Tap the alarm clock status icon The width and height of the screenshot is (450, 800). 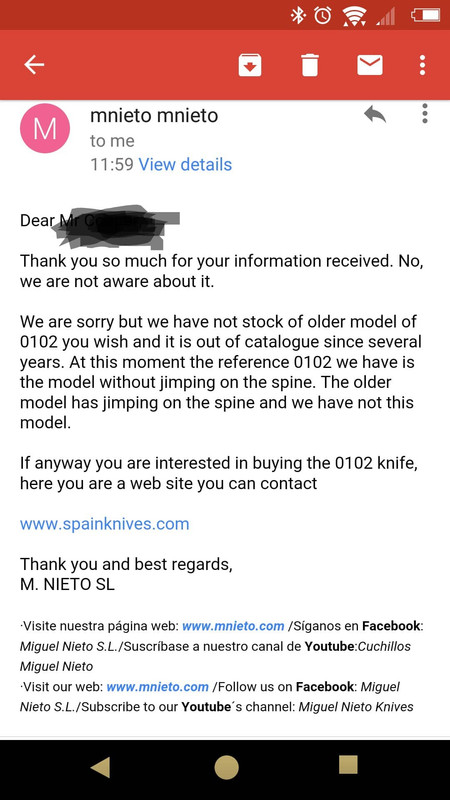(x=322, y=15)
